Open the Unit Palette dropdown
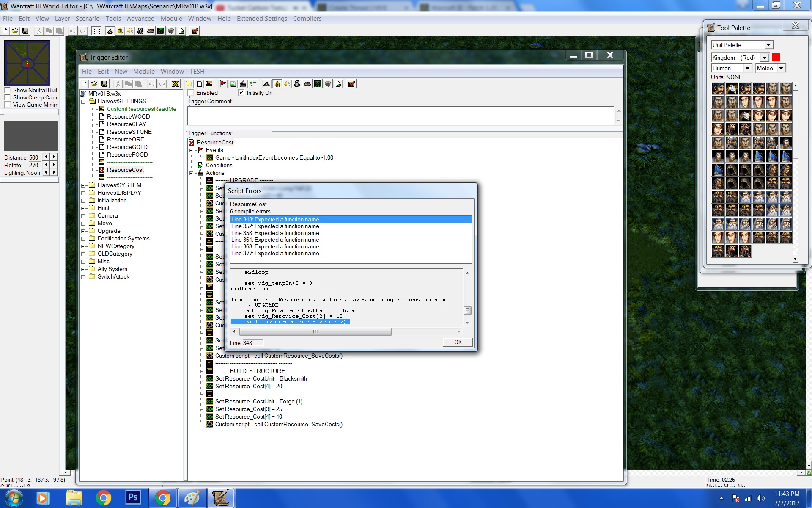 (769, 45)
